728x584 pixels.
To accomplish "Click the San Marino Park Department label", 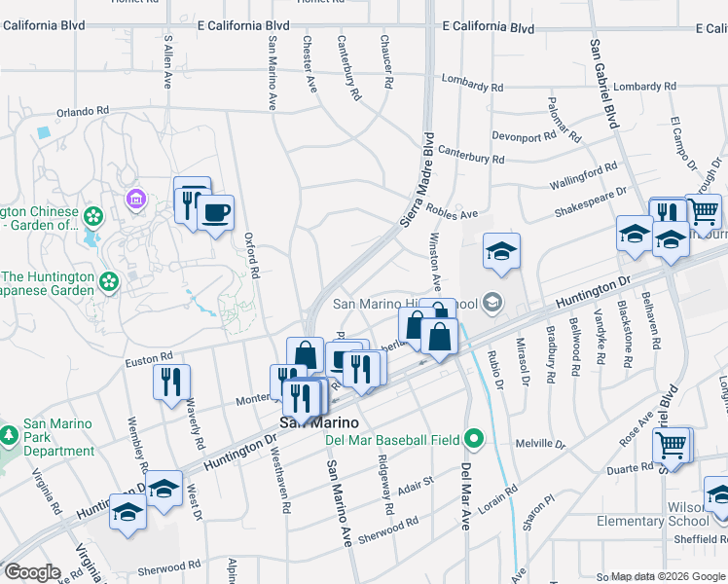I will coord(58,437).
